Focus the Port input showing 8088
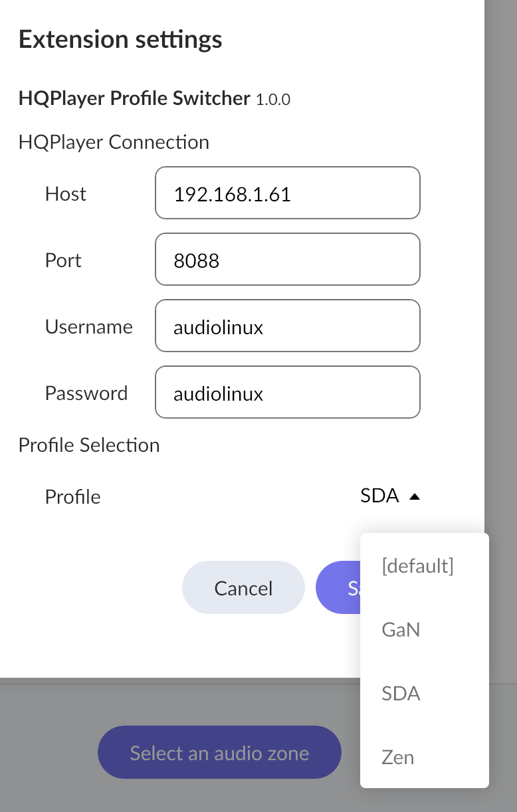Image resolution: width=517 pixels, height=812 pixels. [287, 260]
